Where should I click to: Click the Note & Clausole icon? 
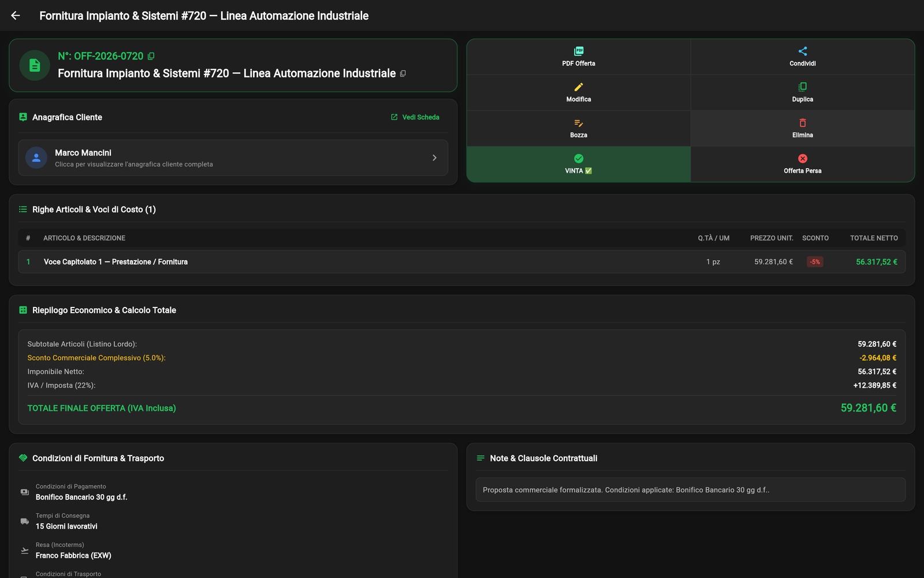coord(480,458)
